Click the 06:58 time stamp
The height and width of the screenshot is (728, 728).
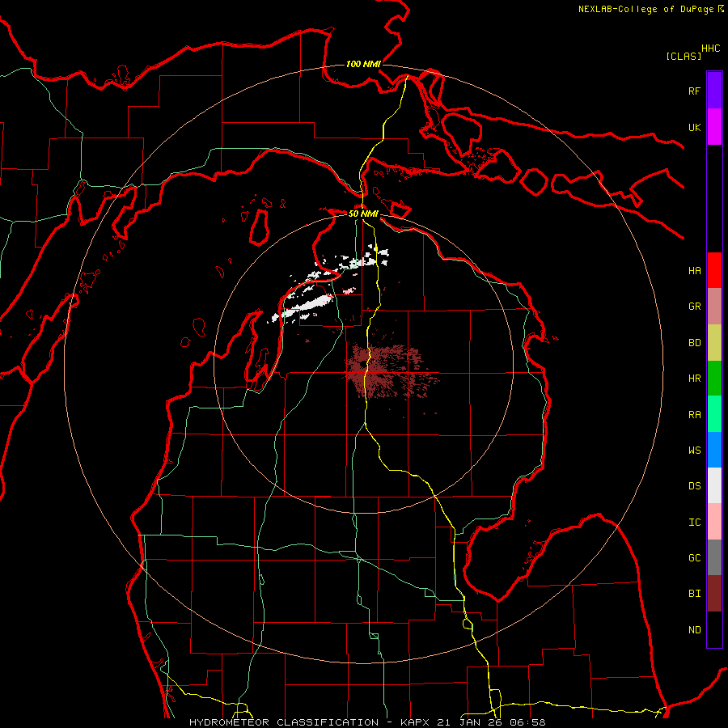click(x=527, y=722)
